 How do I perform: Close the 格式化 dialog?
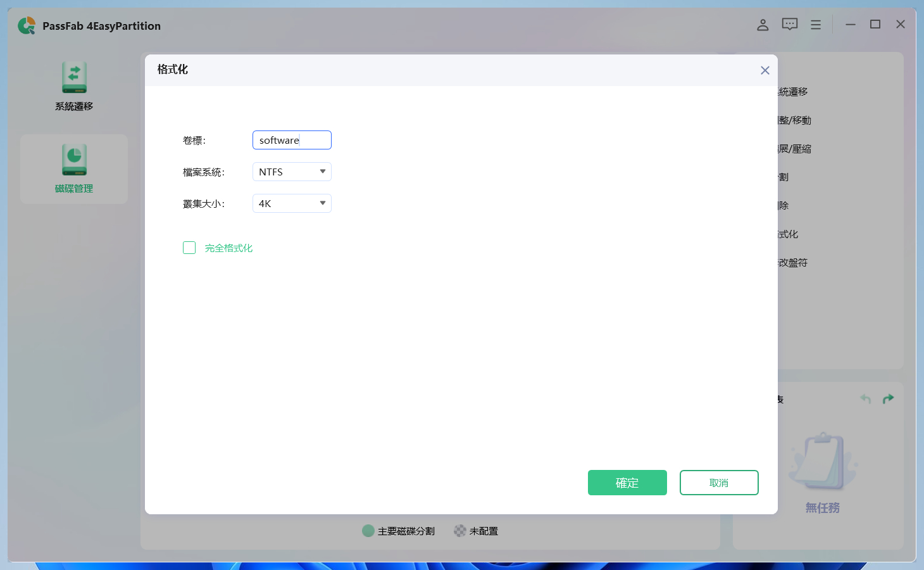point(765,70)
